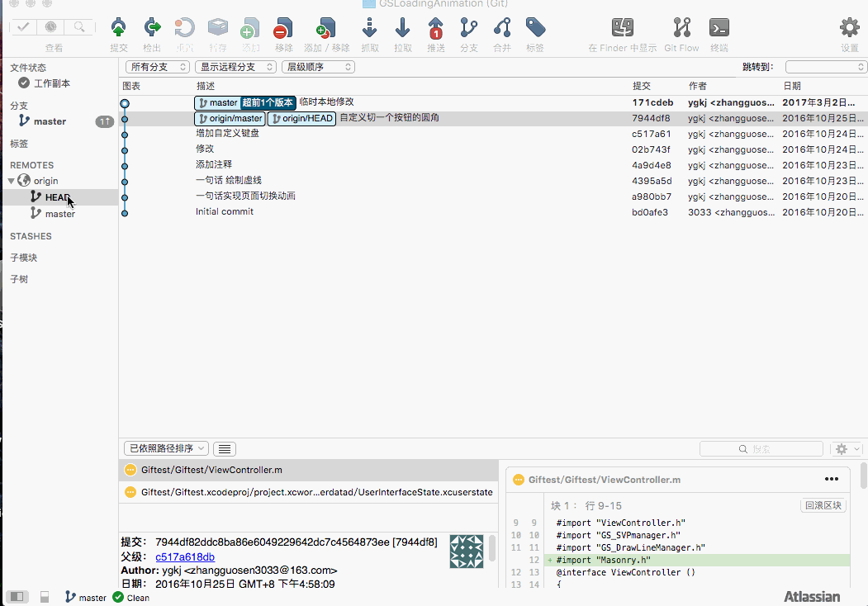Click the Merge (合并) toolbar icon
The height and width of the screenshot is (606, 868).
coord(502,28)
